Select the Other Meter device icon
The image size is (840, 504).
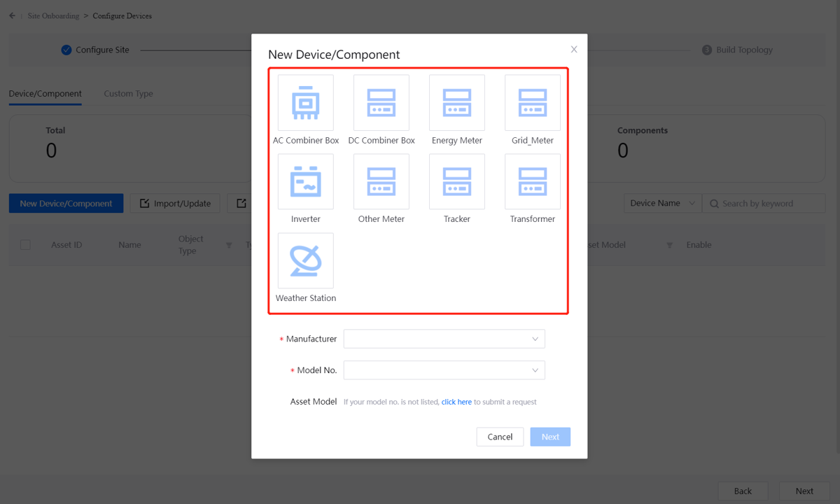pyautogui.click(x=381, y=182)
